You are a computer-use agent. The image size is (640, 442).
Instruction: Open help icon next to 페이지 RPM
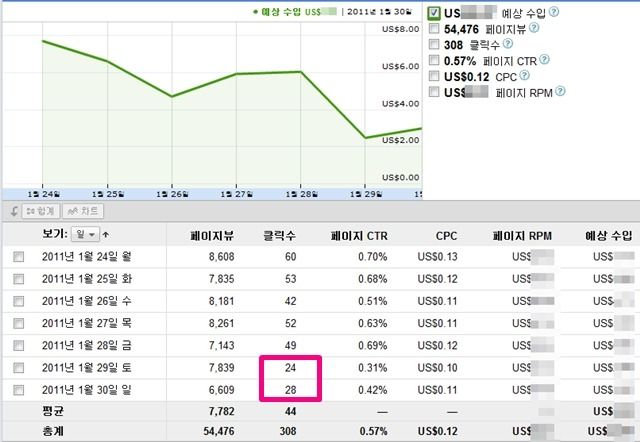coord(560,91)
